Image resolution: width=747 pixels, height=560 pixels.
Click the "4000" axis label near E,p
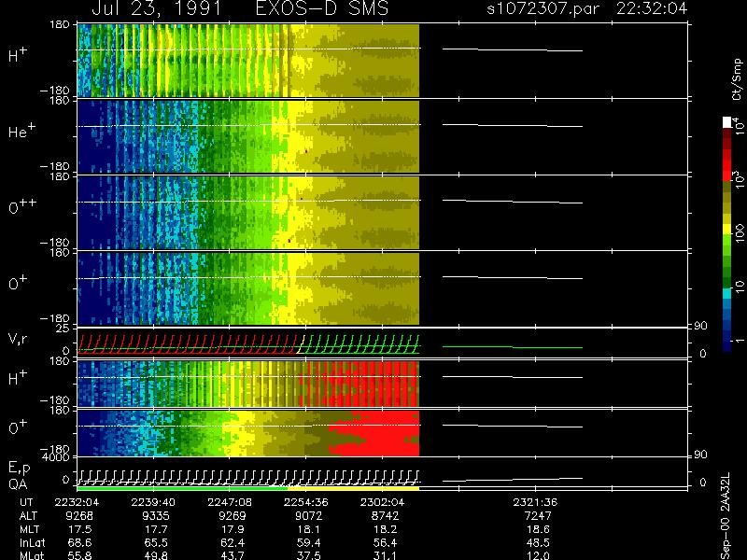[57, 456]
